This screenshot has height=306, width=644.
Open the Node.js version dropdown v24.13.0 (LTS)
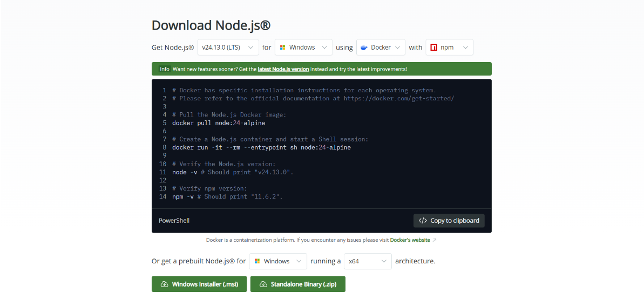(228, 47)
